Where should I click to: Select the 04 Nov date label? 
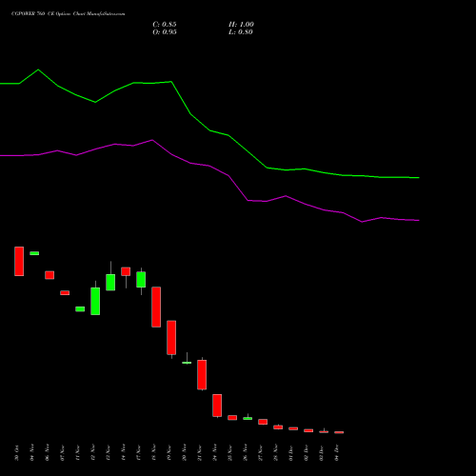click(32, 453)
